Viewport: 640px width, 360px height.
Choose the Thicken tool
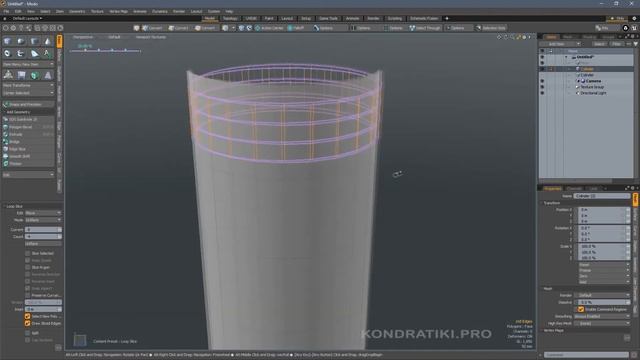click(x=28, y=164)
